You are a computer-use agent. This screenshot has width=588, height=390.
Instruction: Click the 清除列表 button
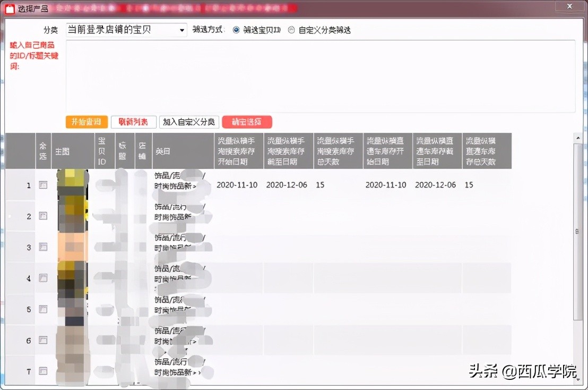(133, 122)
